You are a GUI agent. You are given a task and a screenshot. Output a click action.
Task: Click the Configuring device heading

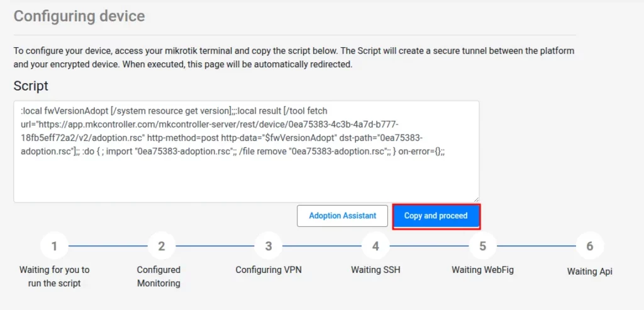(79, 16)
